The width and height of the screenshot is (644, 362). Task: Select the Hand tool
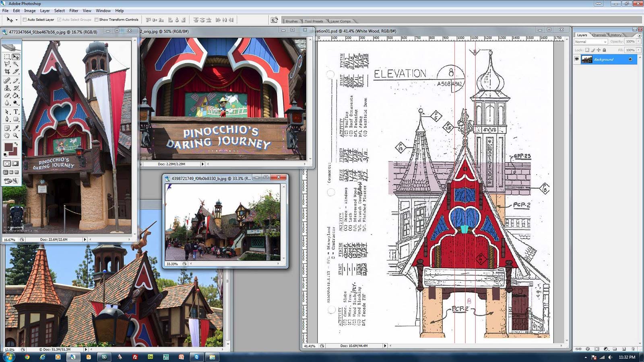click(x=7, y=136)
